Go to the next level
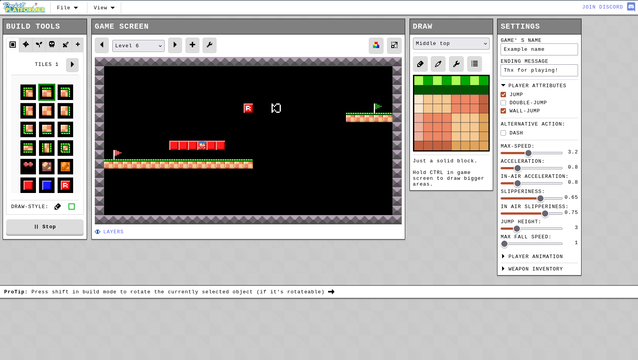 [175, 45]
